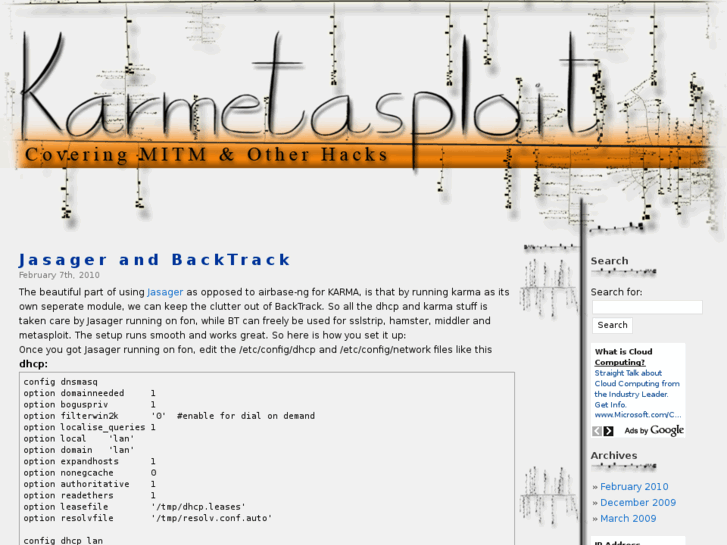Click the Covering MITM & Other Hacks tagline
727x545 pixels.
tap(206, 155)
